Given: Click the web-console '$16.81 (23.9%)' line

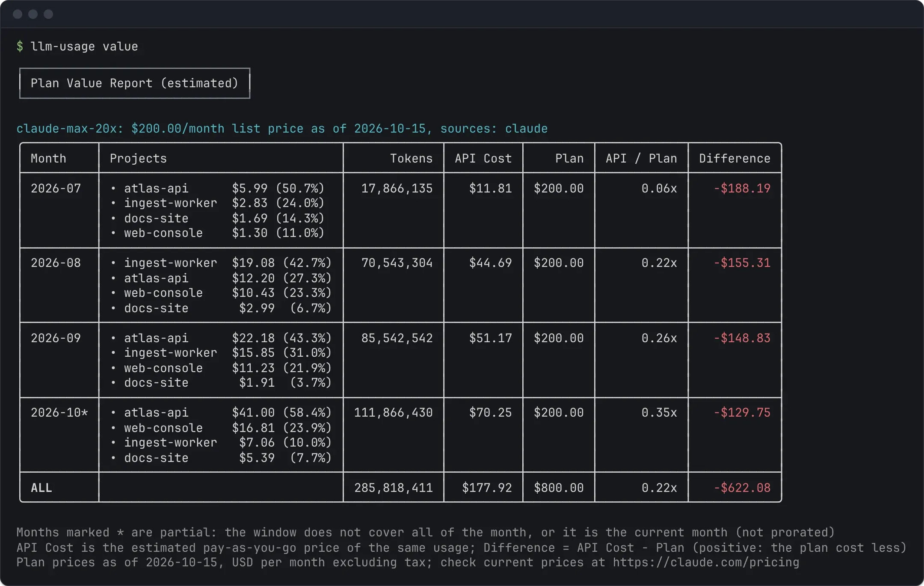Looking at the screenshot, I should pos(221,428).
